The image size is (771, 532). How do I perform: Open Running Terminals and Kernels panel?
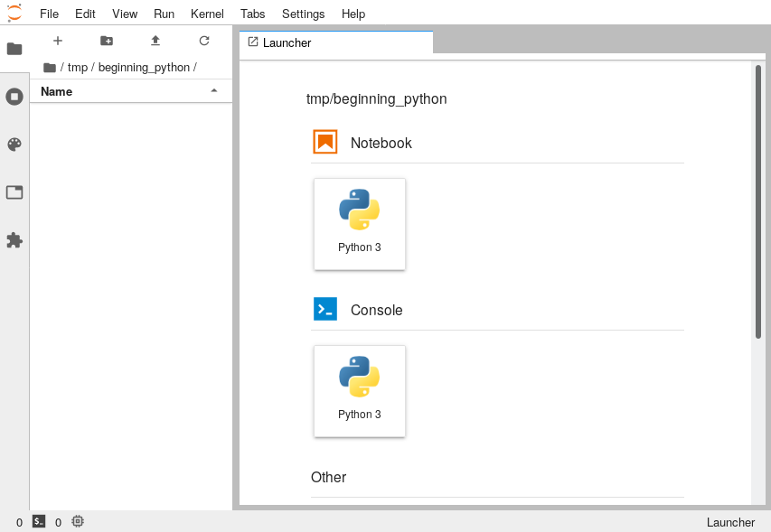14,97
